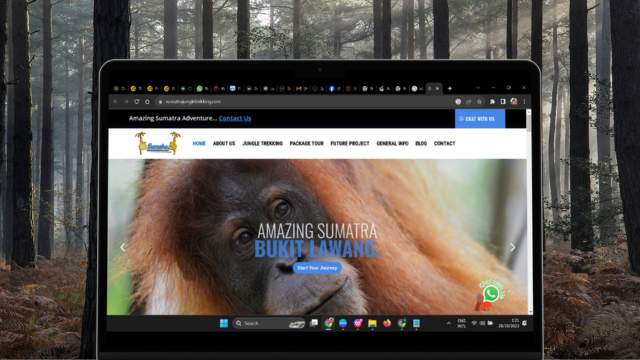The height and width of the screenshot is (360, 640).
Task: Open the Chrome profile avatar
Action: tap(514, 101)
